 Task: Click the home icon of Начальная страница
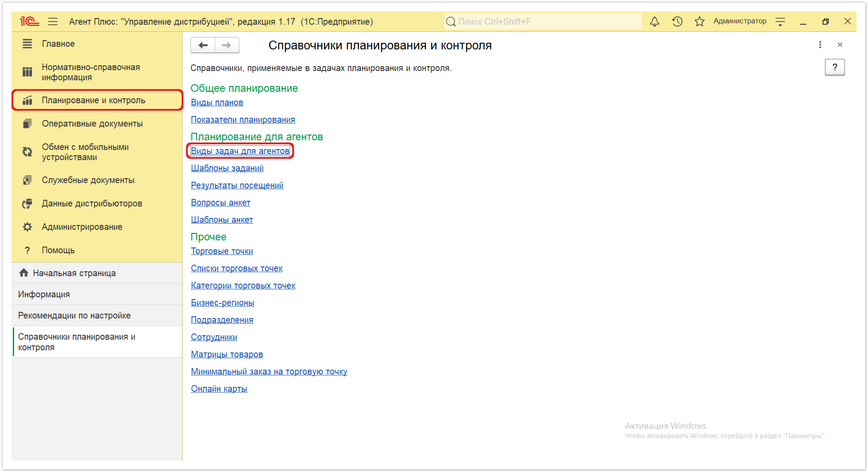[24, 273]
